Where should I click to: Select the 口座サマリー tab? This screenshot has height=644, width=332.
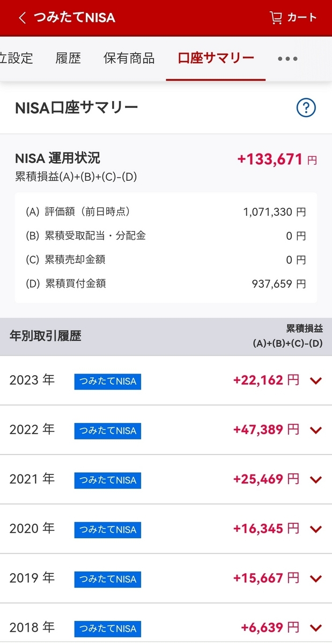216,58
